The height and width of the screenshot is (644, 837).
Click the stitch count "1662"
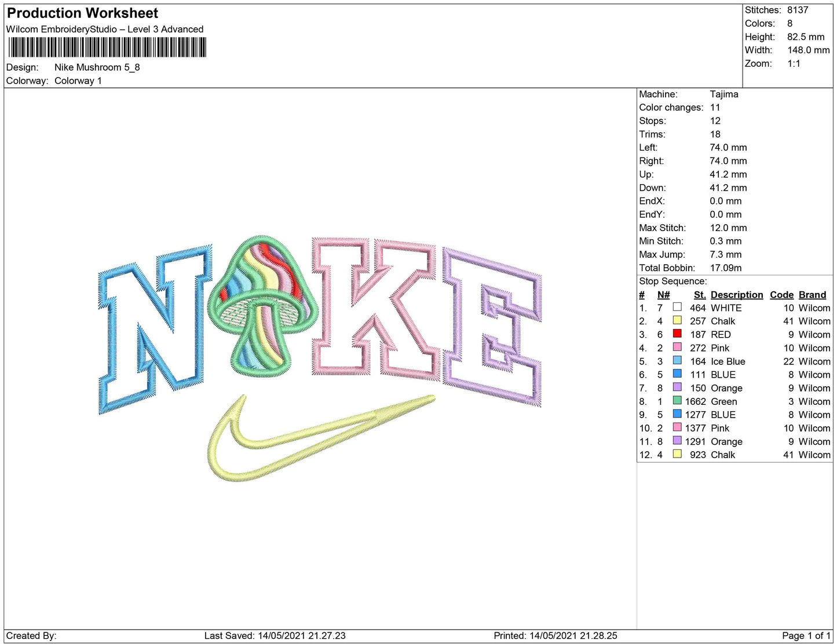point(696,401)
